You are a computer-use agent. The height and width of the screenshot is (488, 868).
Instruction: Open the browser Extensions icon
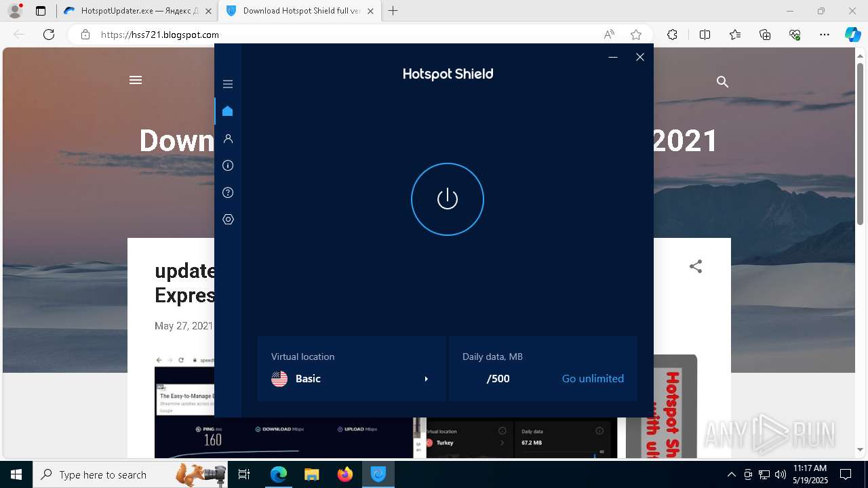click(x=672, y=35)
